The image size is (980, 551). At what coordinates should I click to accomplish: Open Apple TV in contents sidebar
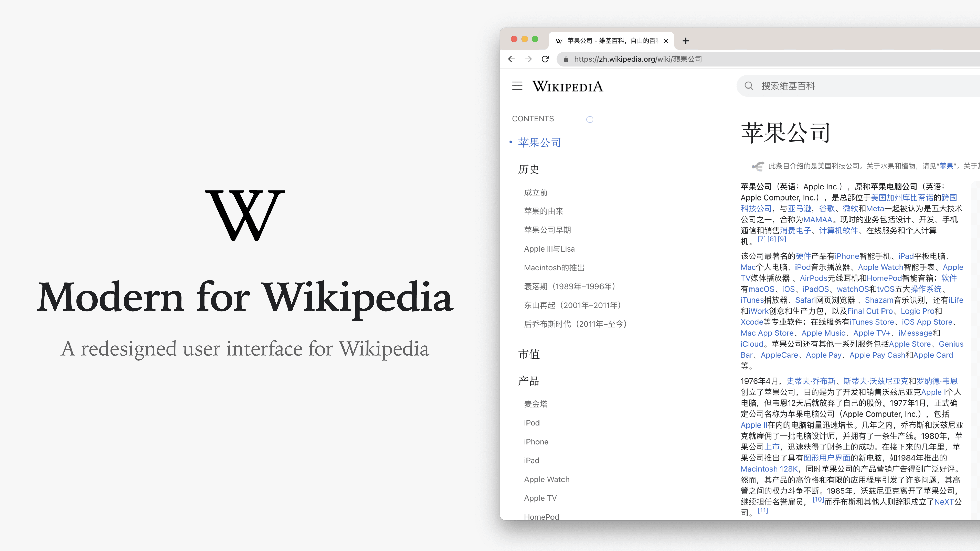[x=540, y=498]
